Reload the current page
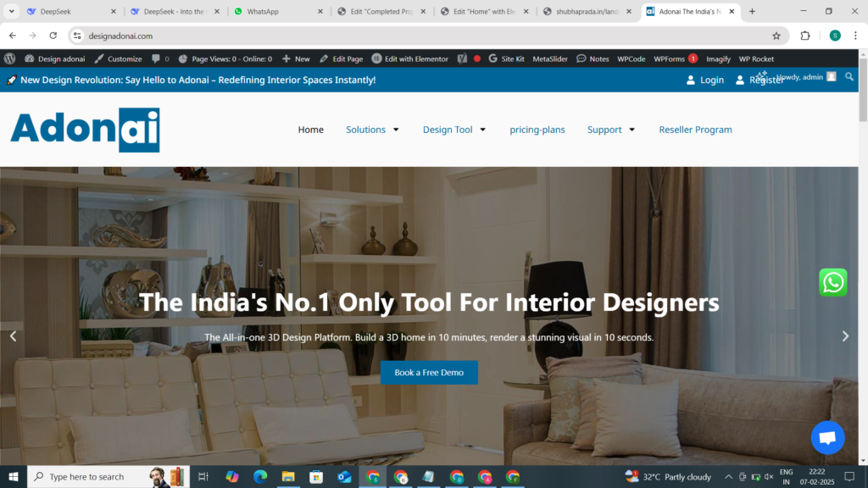Image resolution: width=868 pixels, height=488 pixels. (x=53, y=36)
